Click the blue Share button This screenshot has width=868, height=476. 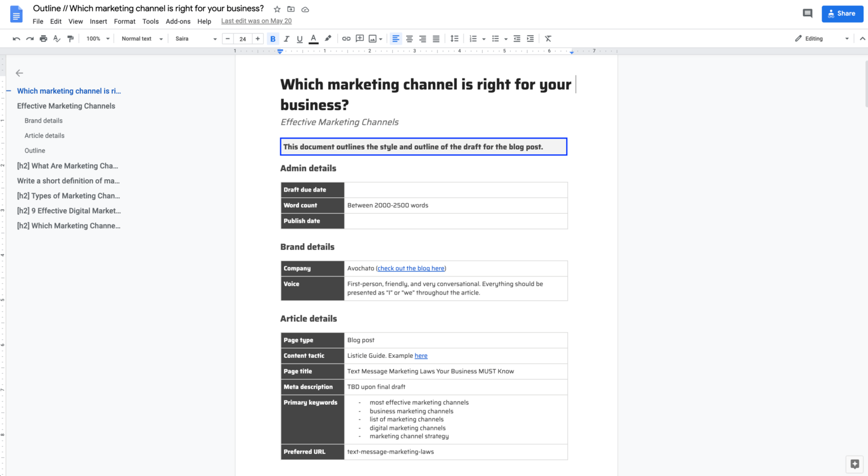click(843, 14)
